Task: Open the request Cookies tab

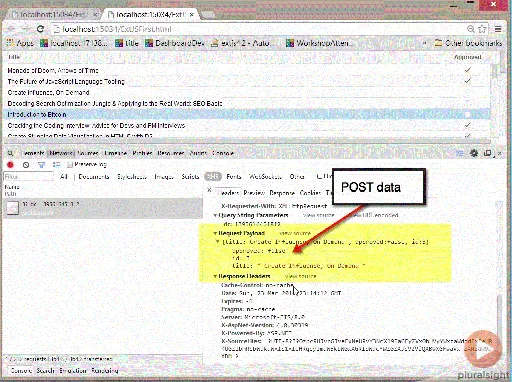Action: (310, 193)
